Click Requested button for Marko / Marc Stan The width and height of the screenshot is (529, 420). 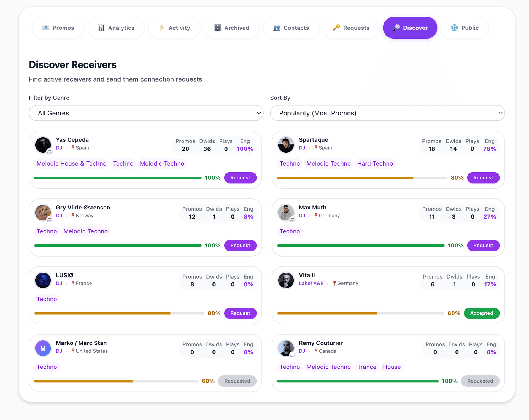click(237, 381)
